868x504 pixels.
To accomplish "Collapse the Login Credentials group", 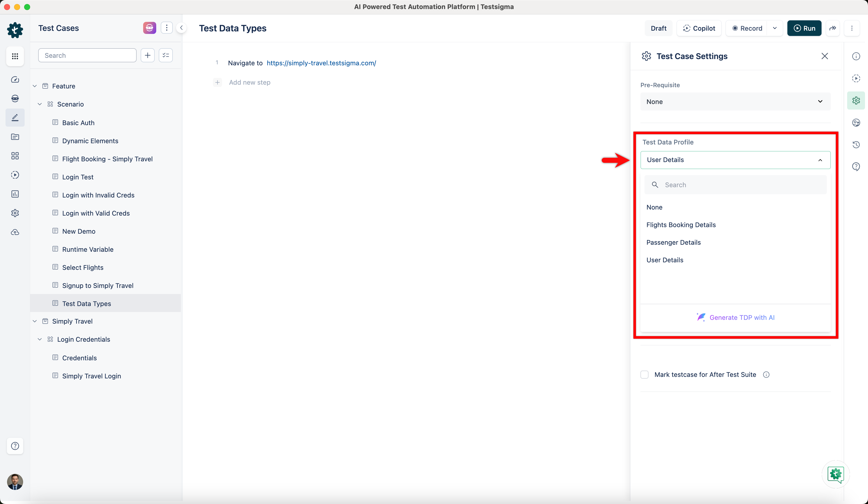I will pyautogui.click(x=40, y=339).
